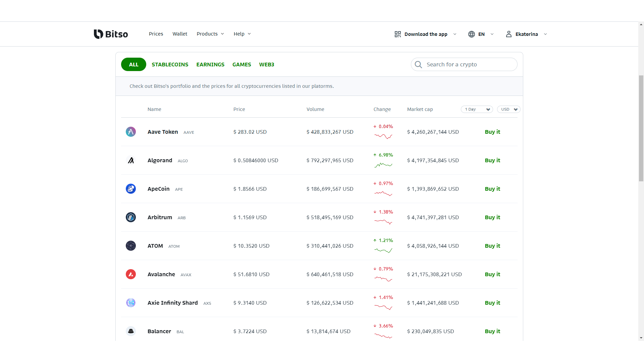Screen dimensions: 644x362
Task: Click Buy it for ApeCoin
Action: (492, 189)
